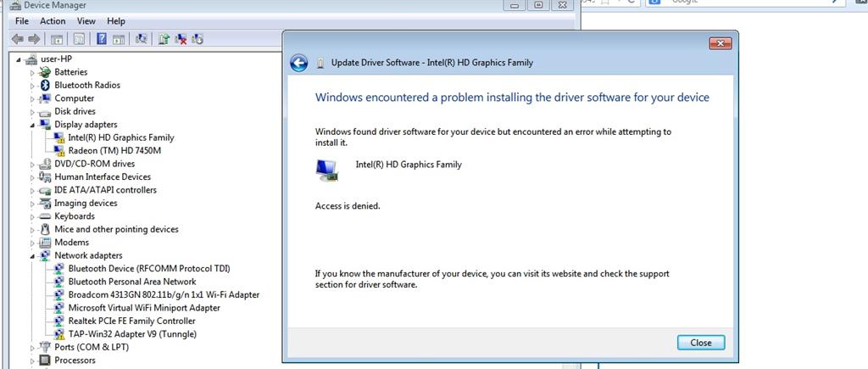Select Bluetooth Personal Area Network adapter
This screenshot has height=369, width=868.
click(x=132, y=282)
